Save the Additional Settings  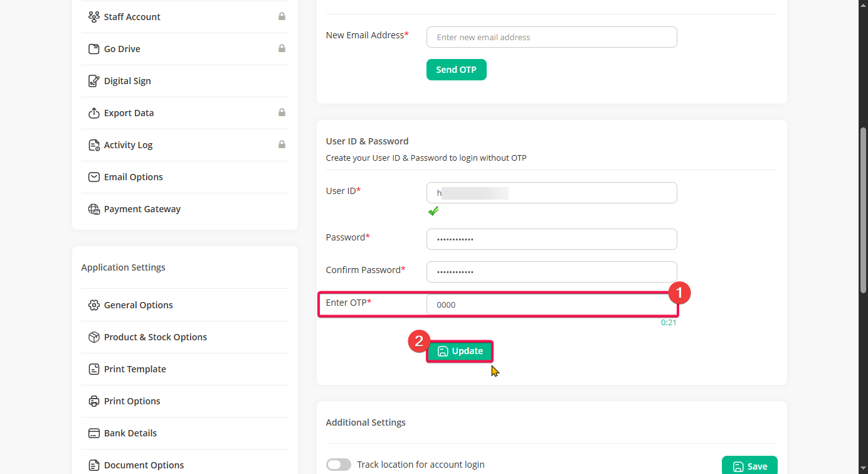[x=749, y=466]
